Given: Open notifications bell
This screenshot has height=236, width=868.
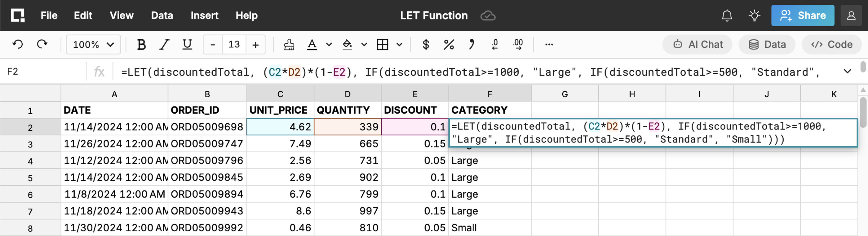Looking at the screenshot, I should [727, 15].
